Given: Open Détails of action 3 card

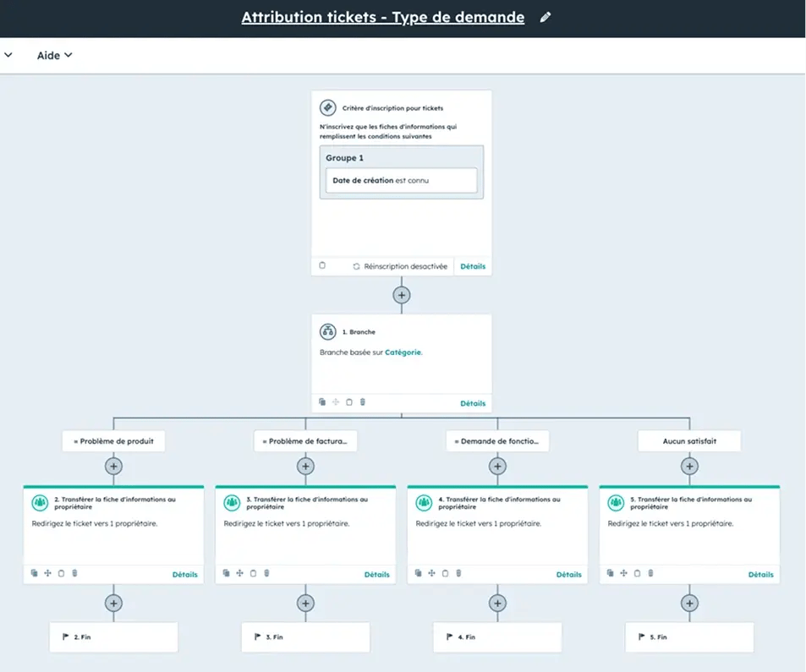Looking at the screenshot, I should pos(377,575).
